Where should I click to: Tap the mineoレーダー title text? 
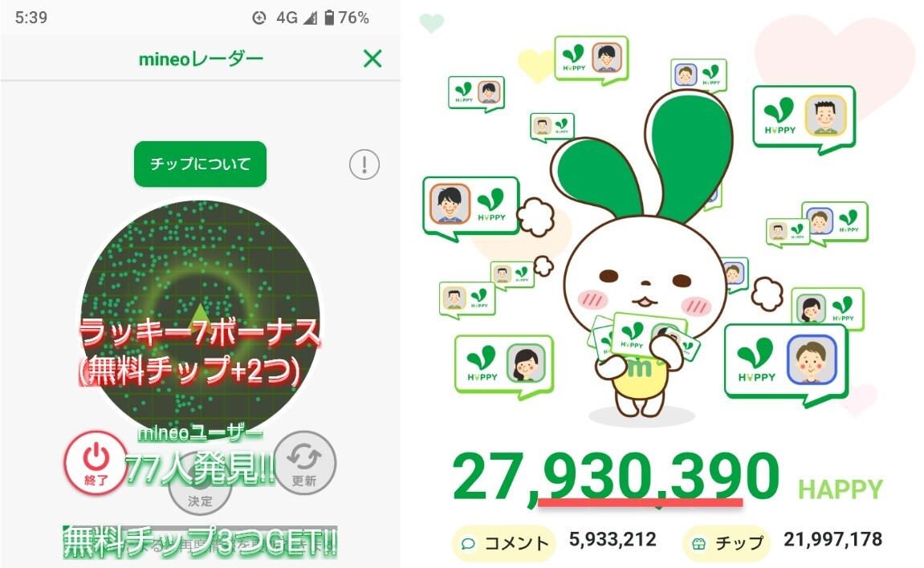tap(201, 59)
